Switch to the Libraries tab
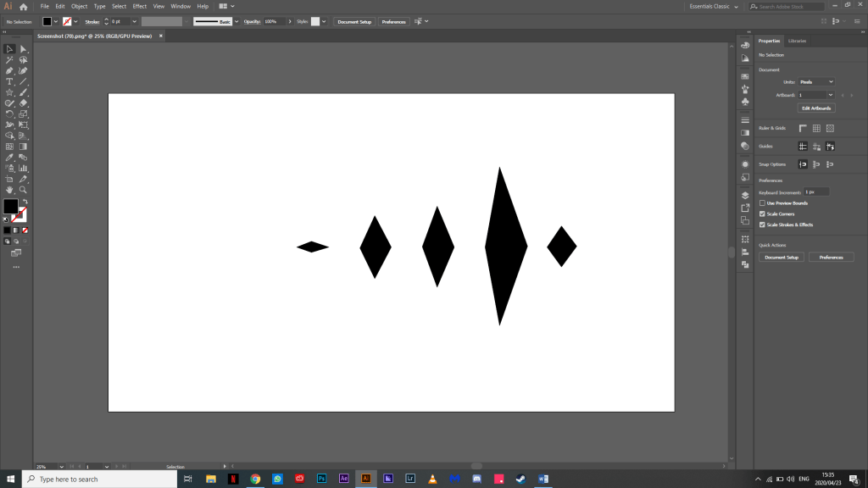Image resolution: width=868 pixels, height=488 pixels. (x=797, y=41)
